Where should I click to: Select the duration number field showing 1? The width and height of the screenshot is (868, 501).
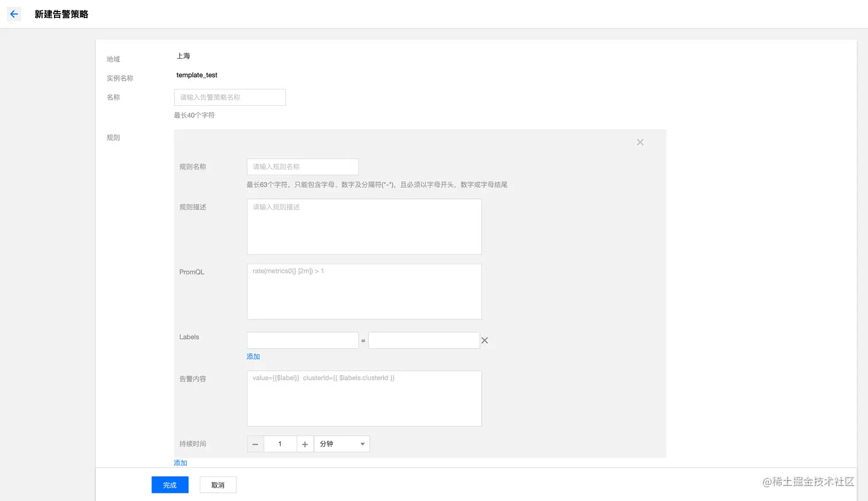[280, 444]
